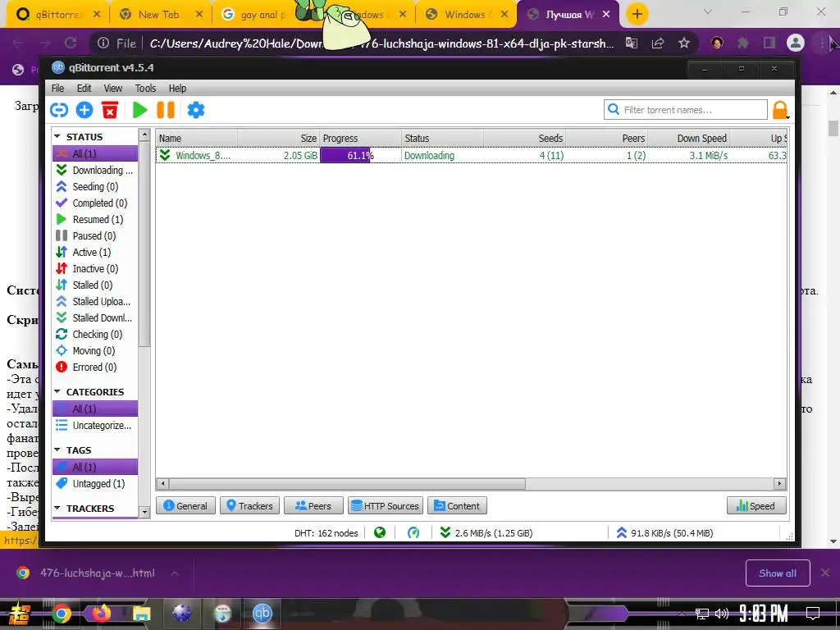Open the Help menu

click(x=177, y=89)
